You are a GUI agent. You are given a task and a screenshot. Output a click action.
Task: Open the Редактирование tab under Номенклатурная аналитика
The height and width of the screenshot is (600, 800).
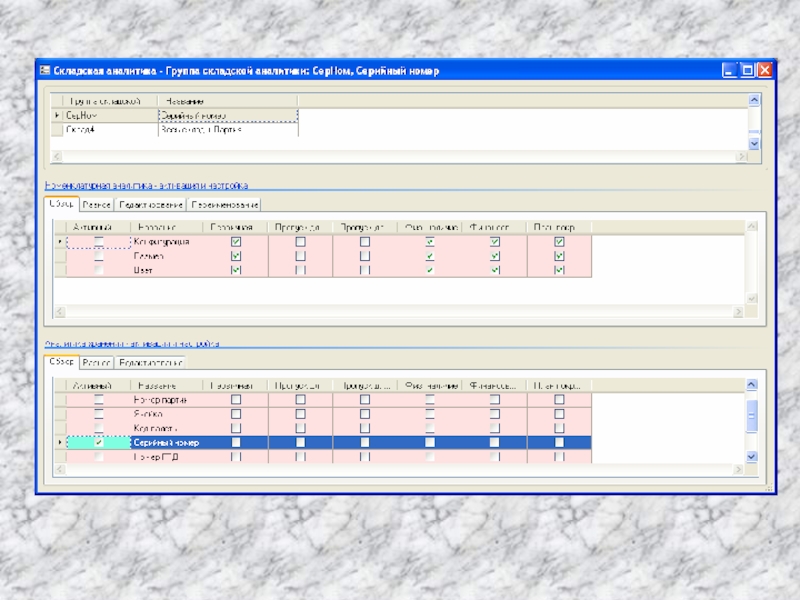pos(151,205)
